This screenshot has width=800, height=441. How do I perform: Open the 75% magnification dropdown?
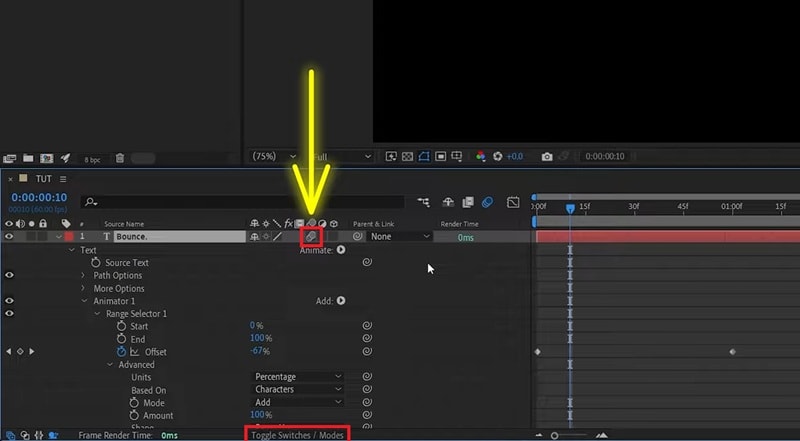274,157
